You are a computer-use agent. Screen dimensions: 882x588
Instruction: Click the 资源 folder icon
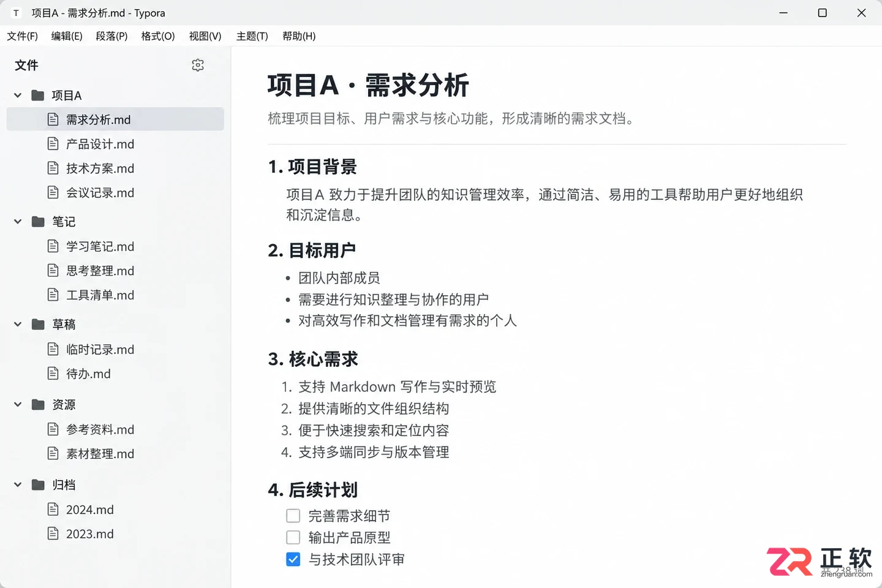coord(38,404)
